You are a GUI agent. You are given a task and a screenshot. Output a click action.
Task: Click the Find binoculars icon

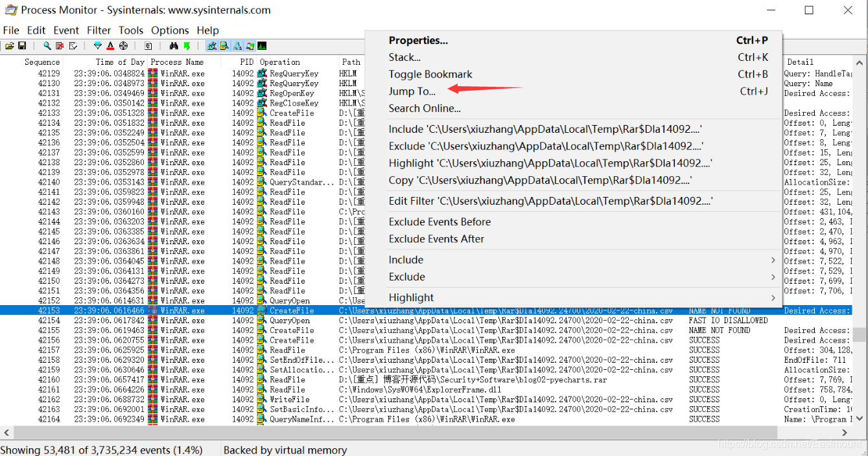pyautogui.click(x=174, y=46)
